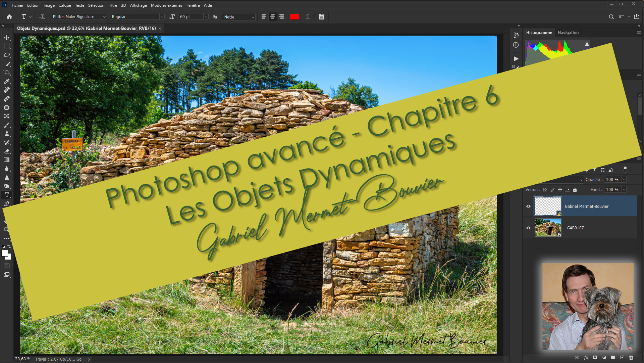This screenshot has width=644, height=363.
Task: Select the Eraser tool
Action: point(7,151)
